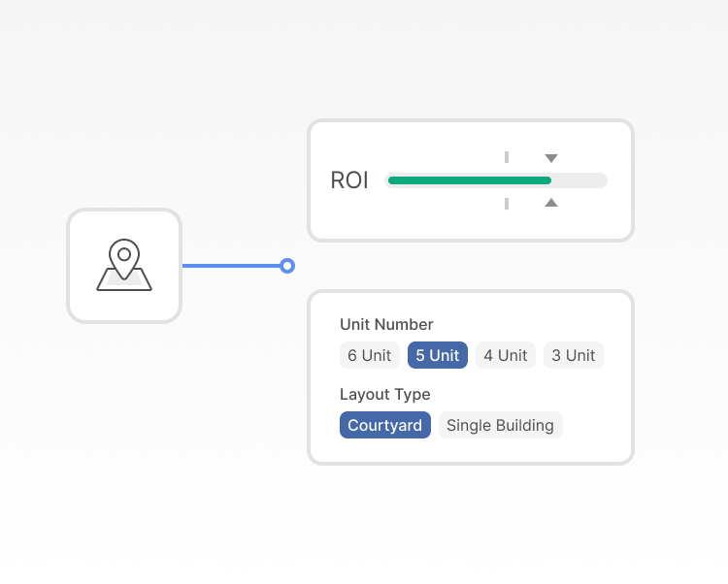728x584 pixels.
Task: Select the 6 Unit option
Action: coord(370,355)
